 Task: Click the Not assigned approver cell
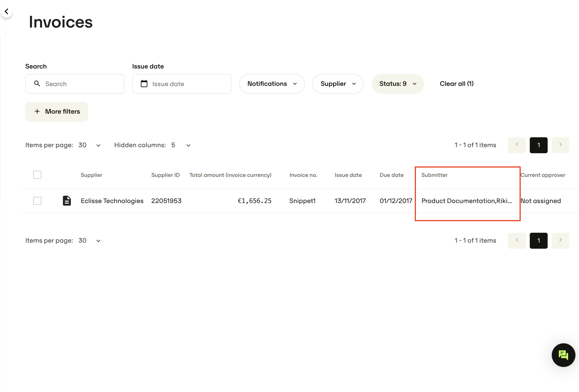(540, 201)
